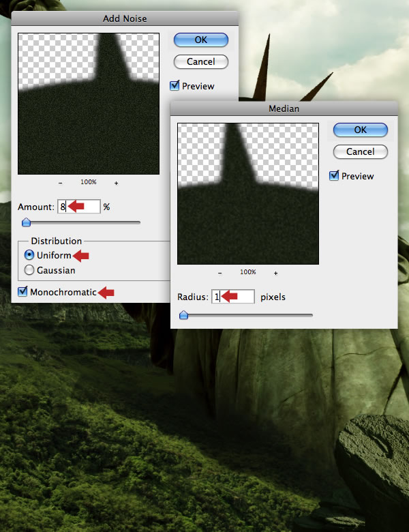Click the Median dialog title bar
Viewport: 409px width, 532px height.
click(284, 108)
